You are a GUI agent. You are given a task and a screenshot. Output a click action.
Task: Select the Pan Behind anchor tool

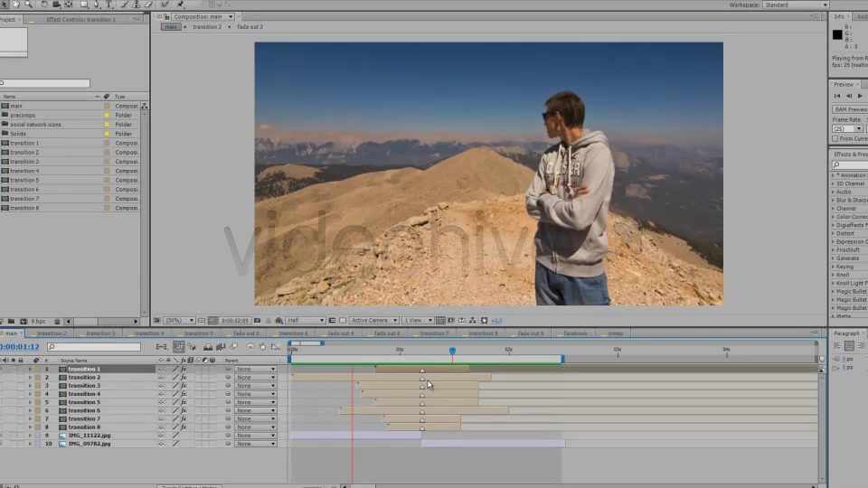(x=69, y=5)
